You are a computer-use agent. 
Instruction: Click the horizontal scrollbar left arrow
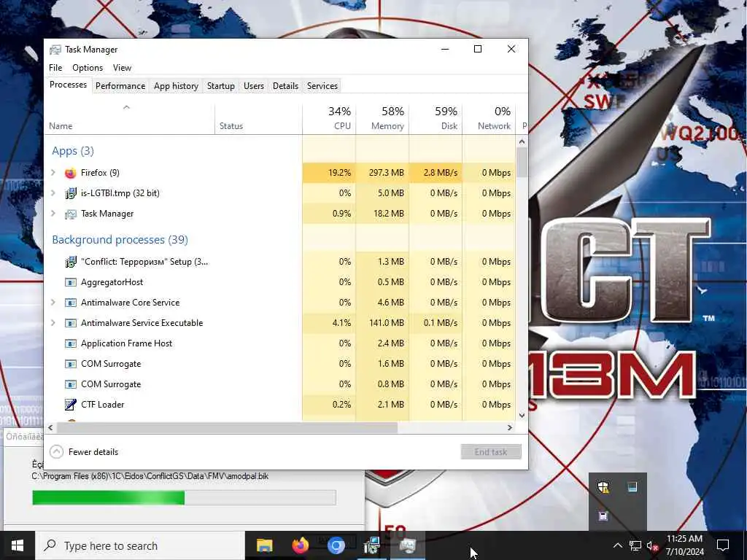tap(50, 427)
